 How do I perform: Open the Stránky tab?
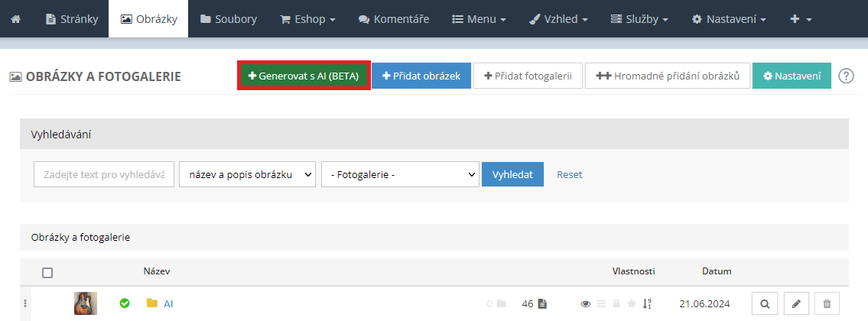pyautogui.click(x=72, y=18)
